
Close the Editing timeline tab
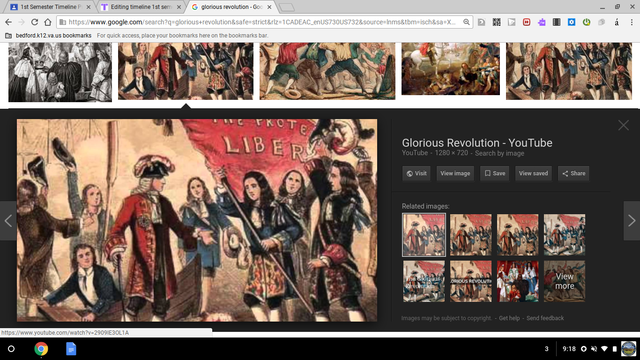point(179,7)
